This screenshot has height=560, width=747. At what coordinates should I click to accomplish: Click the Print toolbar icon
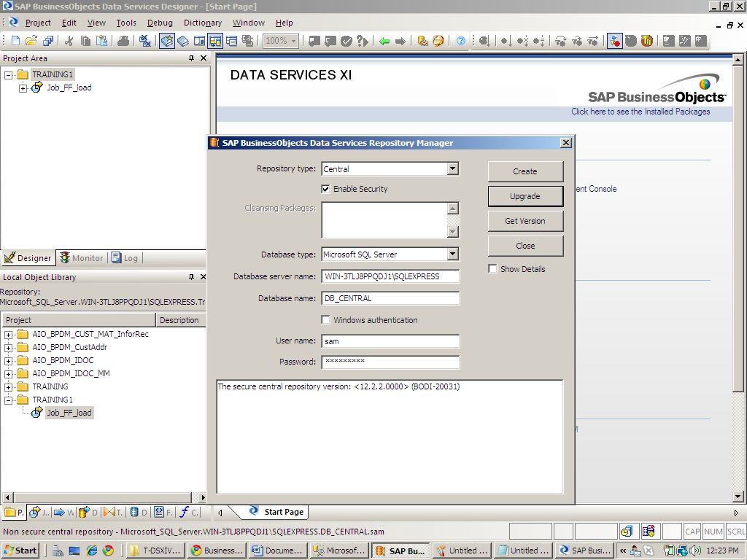[x=123, y=41]
